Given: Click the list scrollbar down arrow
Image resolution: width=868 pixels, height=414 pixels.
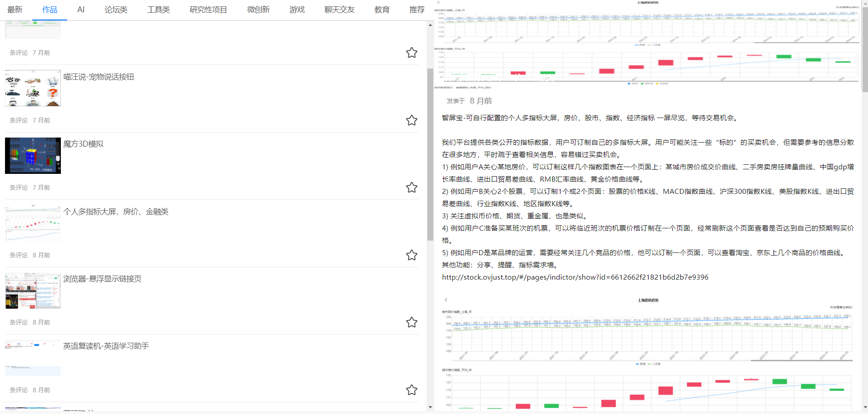Looking at the screenshot, I should tap(430, 407).
